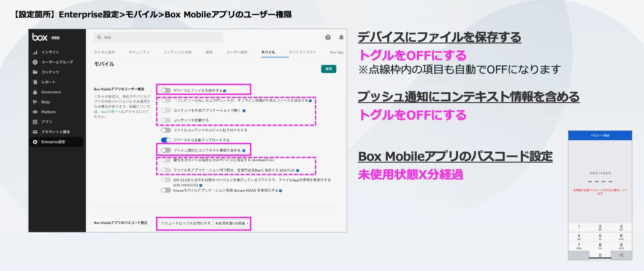The image size is (644, 271).
Task: Toggle Intune MAM enable switch
Action: click(x=166, y=190)
